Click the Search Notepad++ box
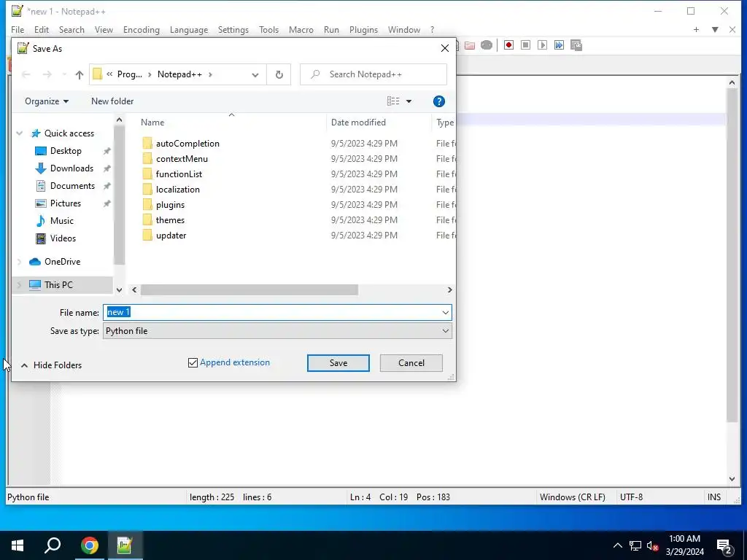 [373, 75]
